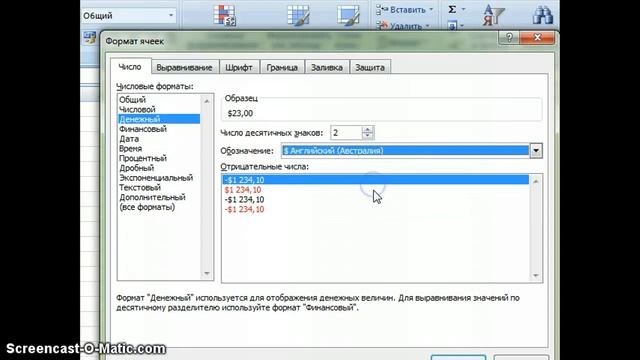This screenshot has height=360, width=640.
Task: Select Дробный format category
Action: click(159, 168)
